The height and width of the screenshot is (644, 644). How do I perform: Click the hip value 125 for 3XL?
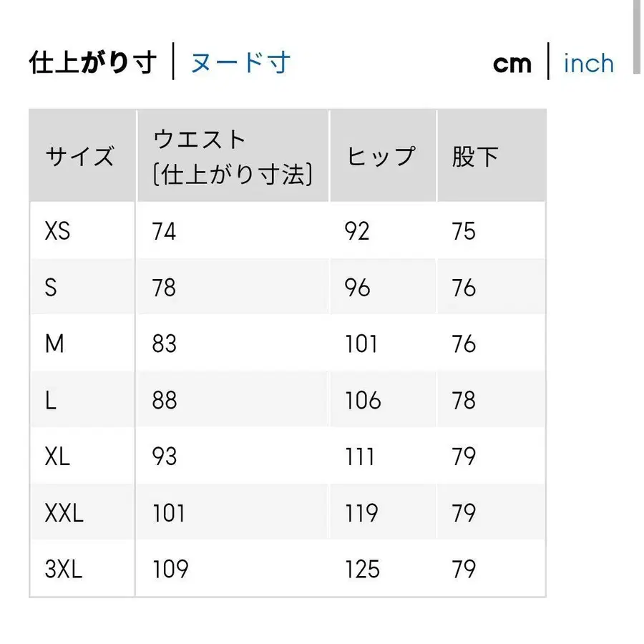pyautogui.click(x=364, y=569)
